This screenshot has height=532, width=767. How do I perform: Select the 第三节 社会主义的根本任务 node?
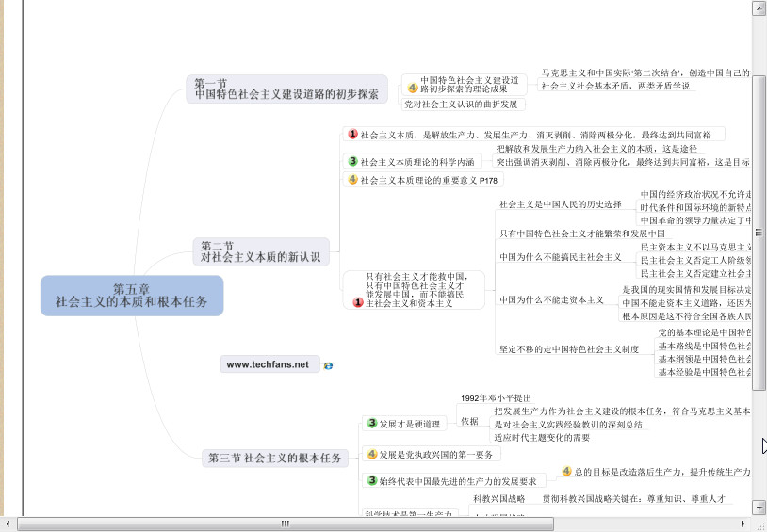pyautogui.click(x=275, y=459)
